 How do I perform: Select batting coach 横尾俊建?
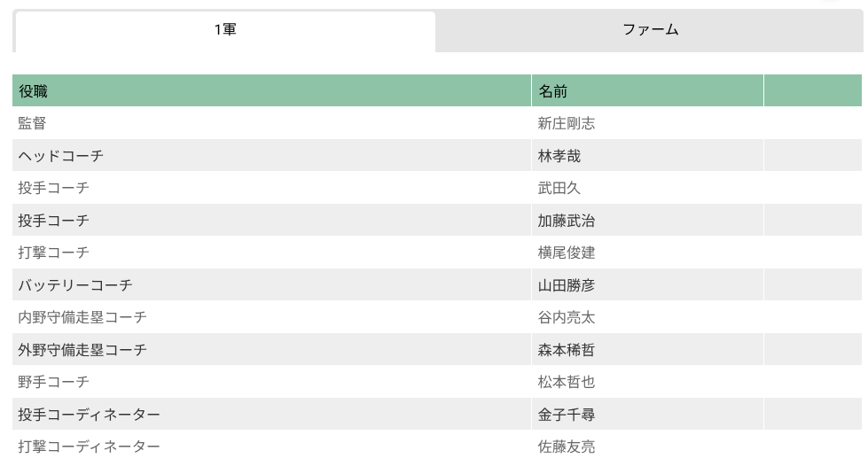pyautogui.click(x=567, y=253)
